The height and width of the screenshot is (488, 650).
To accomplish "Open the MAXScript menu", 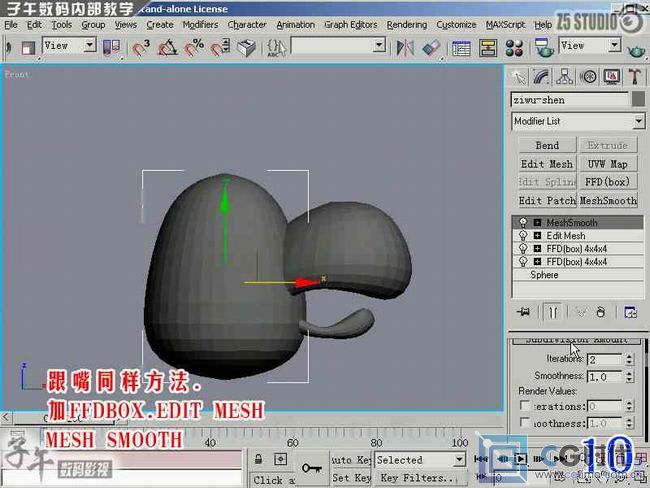I will [x=505, y=25].
